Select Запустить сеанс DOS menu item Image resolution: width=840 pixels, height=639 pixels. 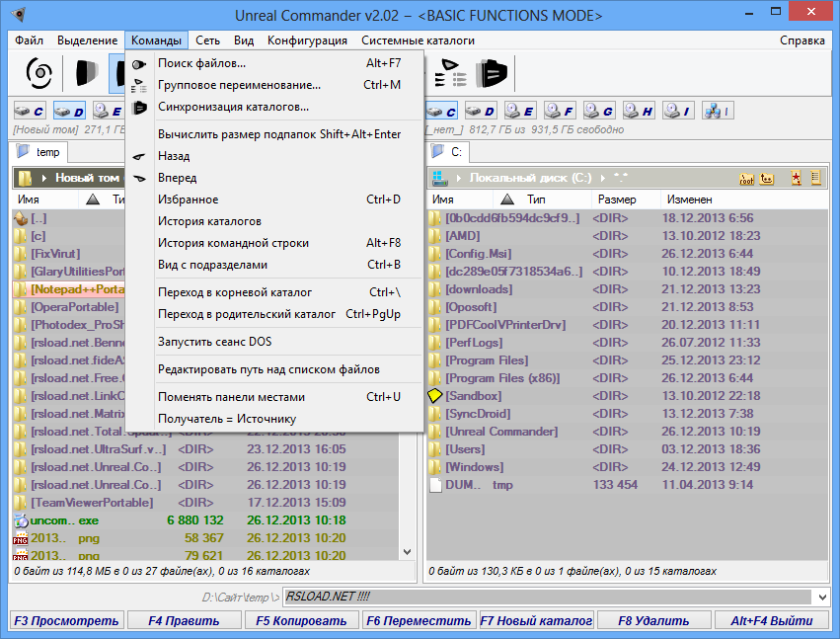click(x=274, y=342)
